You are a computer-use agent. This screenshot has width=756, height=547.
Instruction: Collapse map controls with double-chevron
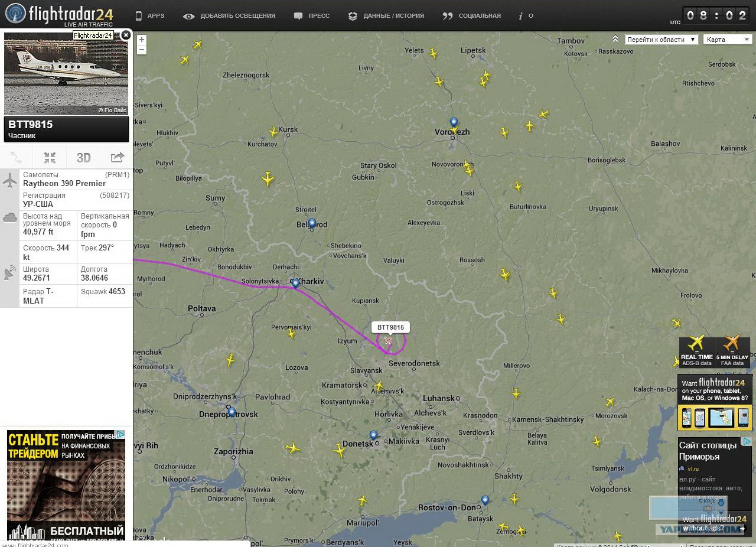pos(615,39)
